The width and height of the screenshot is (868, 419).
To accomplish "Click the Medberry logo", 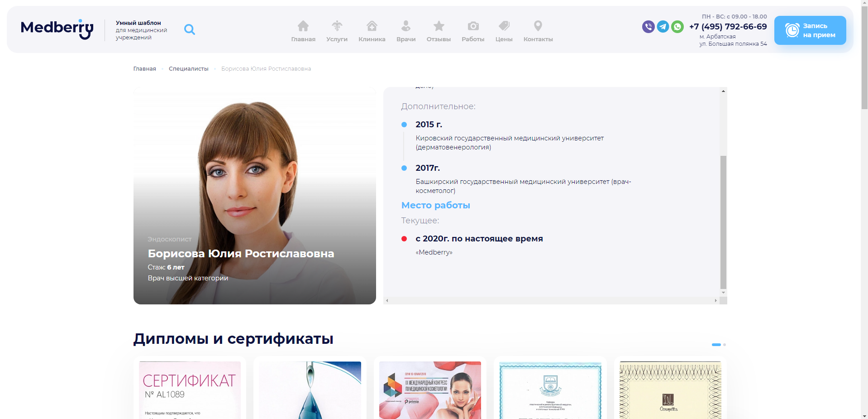I will [57, 29].
